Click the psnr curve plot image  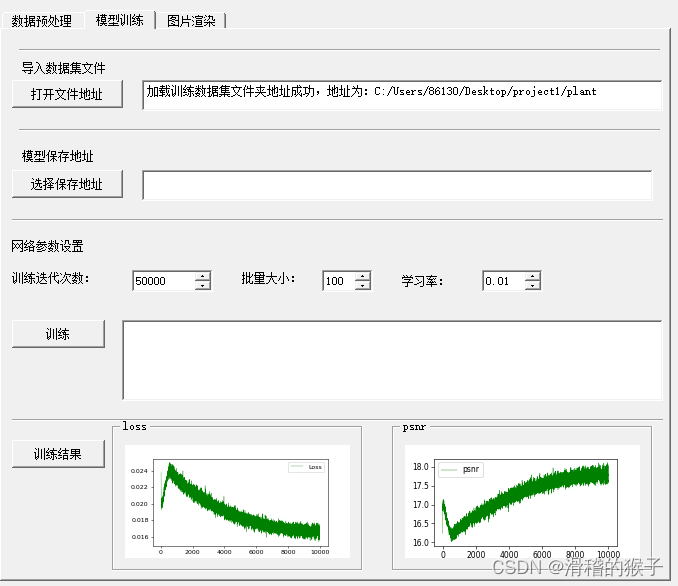point(522,501)
